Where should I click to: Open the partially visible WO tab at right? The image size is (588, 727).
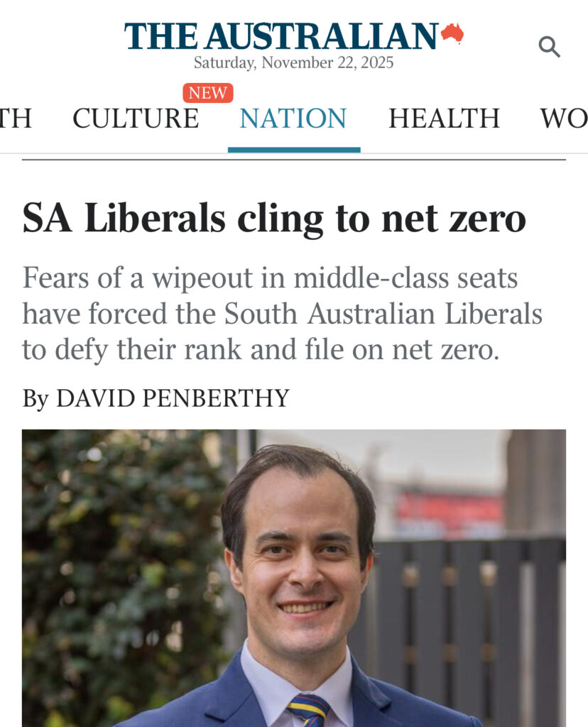(564, 119)
